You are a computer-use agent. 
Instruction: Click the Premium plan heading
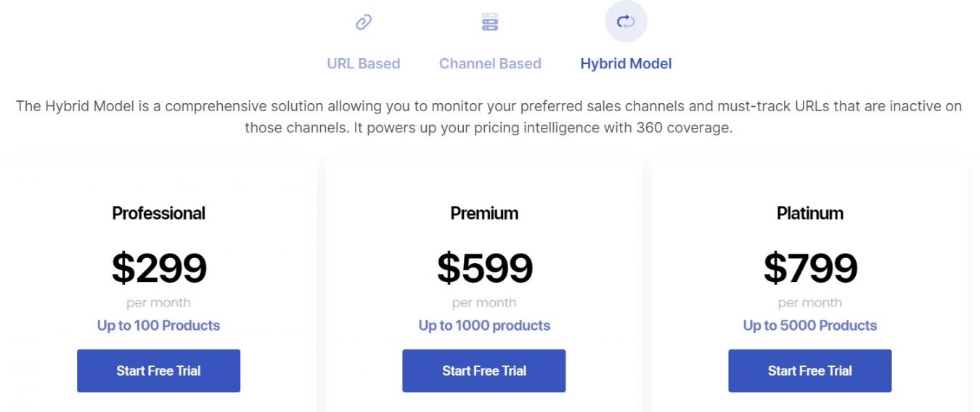(484, 214)
